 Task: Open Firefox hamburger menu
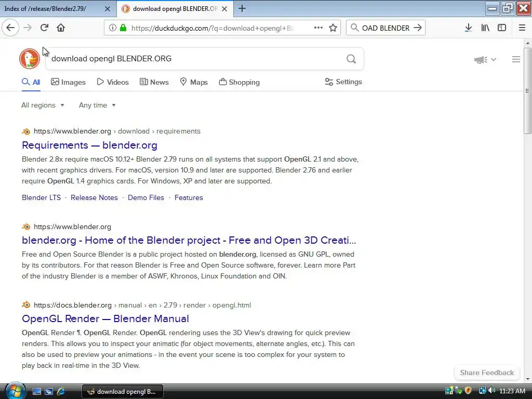tap(522, 28)
